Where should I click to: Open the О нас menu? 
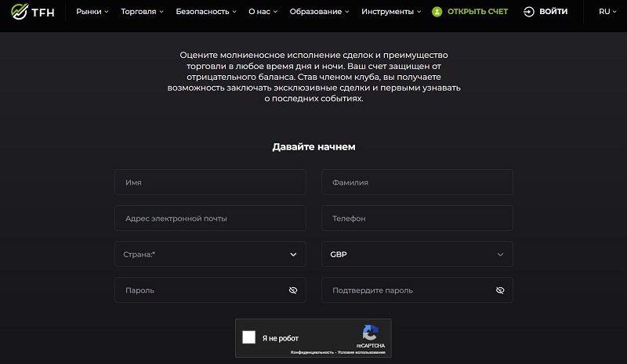tap(263, 12)
